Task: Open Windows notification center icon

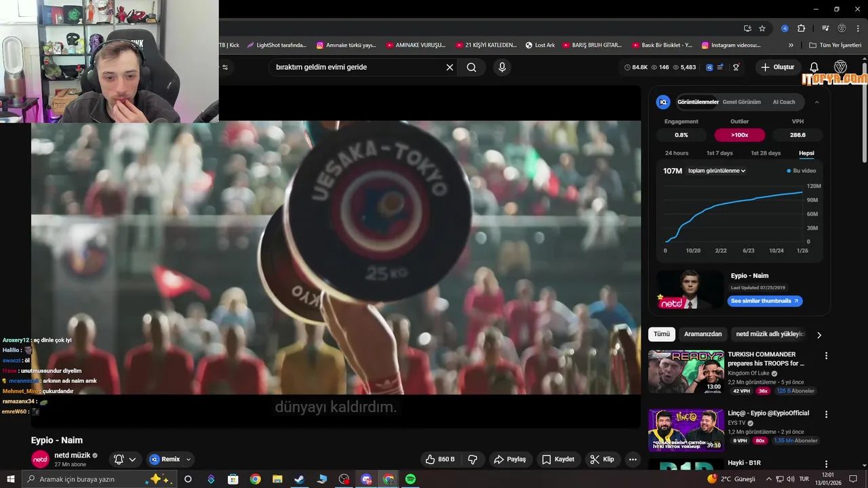Action: pyautogui.click(x=853, y=479)
